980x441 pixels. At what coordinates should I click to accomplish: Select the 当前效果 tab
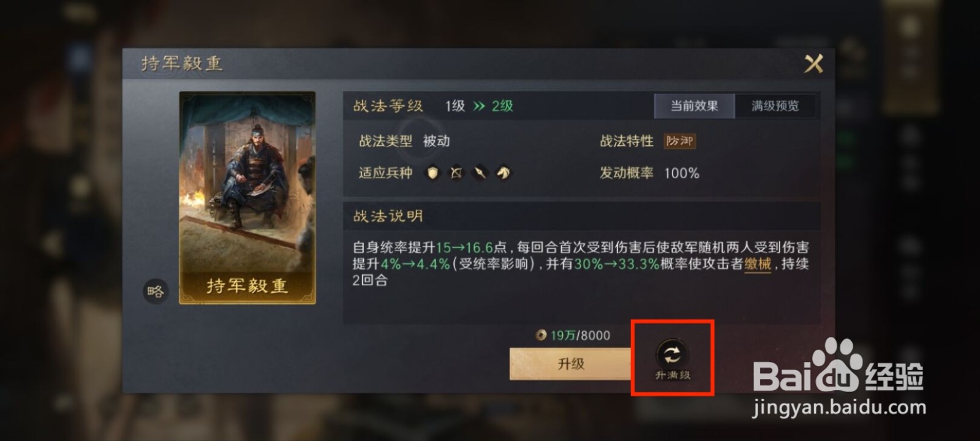(x=694, y=106)
